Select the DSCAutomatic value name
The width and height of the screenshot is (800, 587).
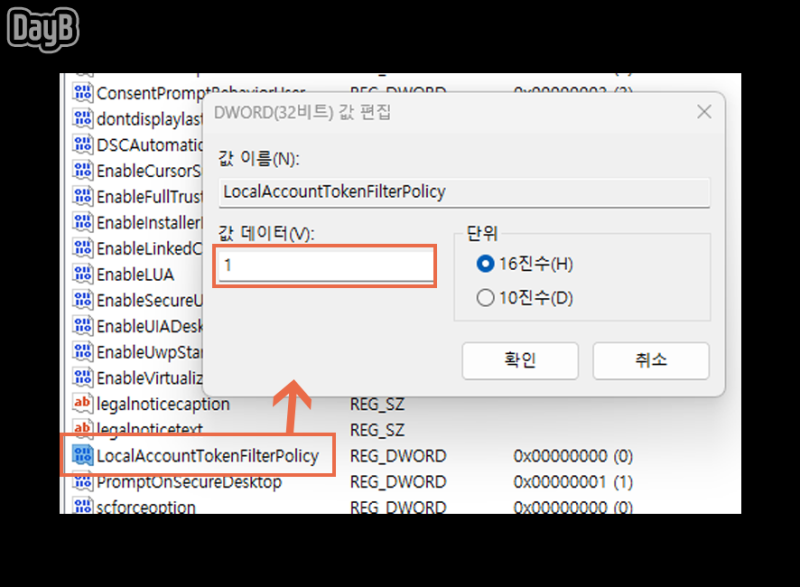(x=149, y=145)
